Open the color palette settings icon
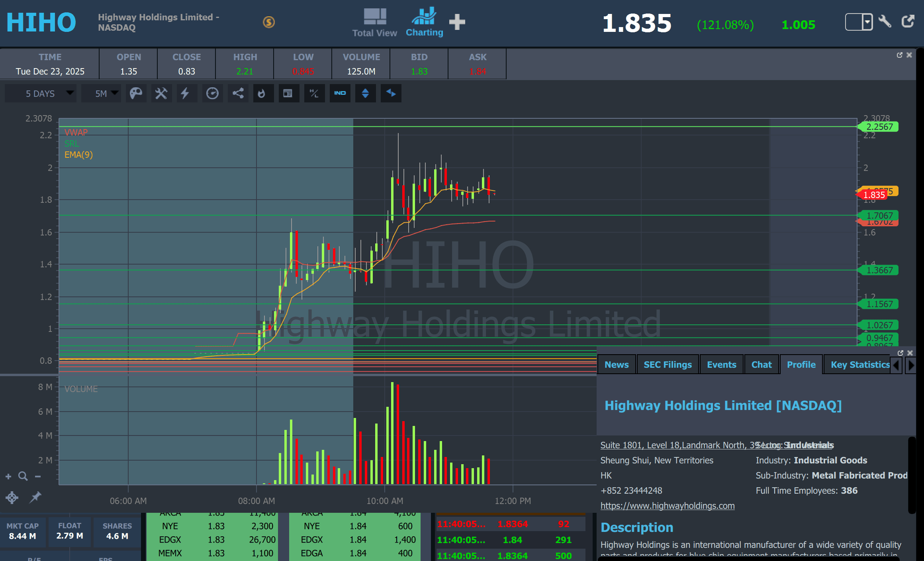924x561 pixels. pyautogui.click(x=136, y=94)
